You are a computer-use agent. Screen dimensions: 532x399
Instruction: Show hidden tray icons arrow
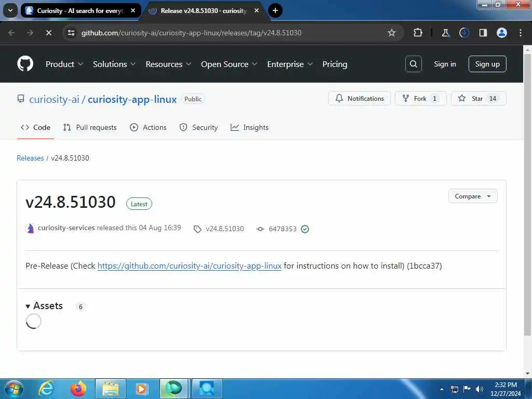(442, 389)
